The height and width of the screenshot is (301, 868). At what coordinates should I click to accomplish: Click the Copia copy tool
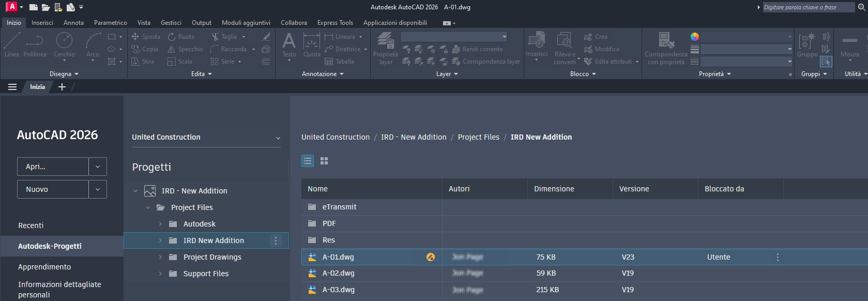click(145, 49)
